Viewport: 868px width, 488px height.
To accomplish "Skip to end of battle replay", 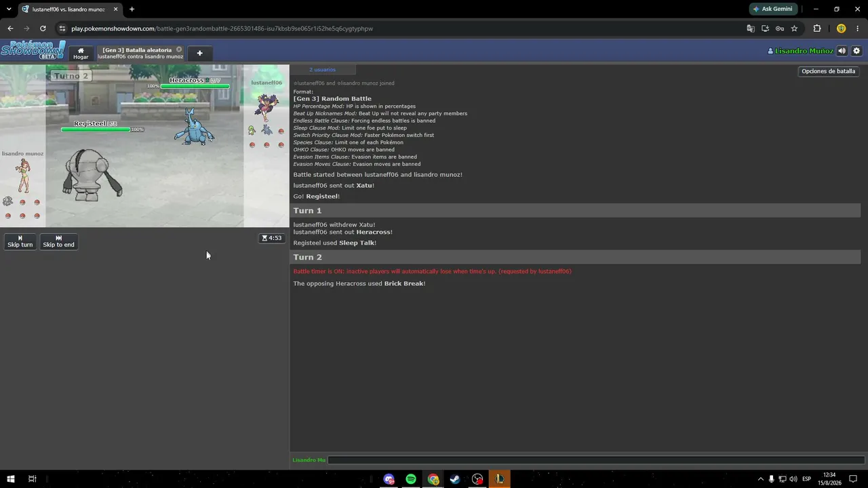I will point(58,241).
